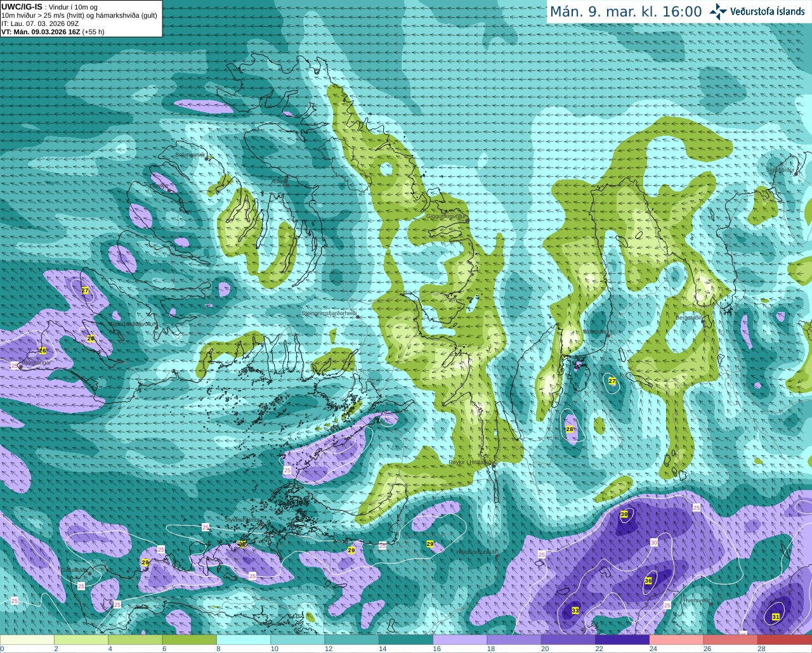812x653 pixels.
Task: Select the 20–22 m/s violet legend swatch
Action: 568,640
